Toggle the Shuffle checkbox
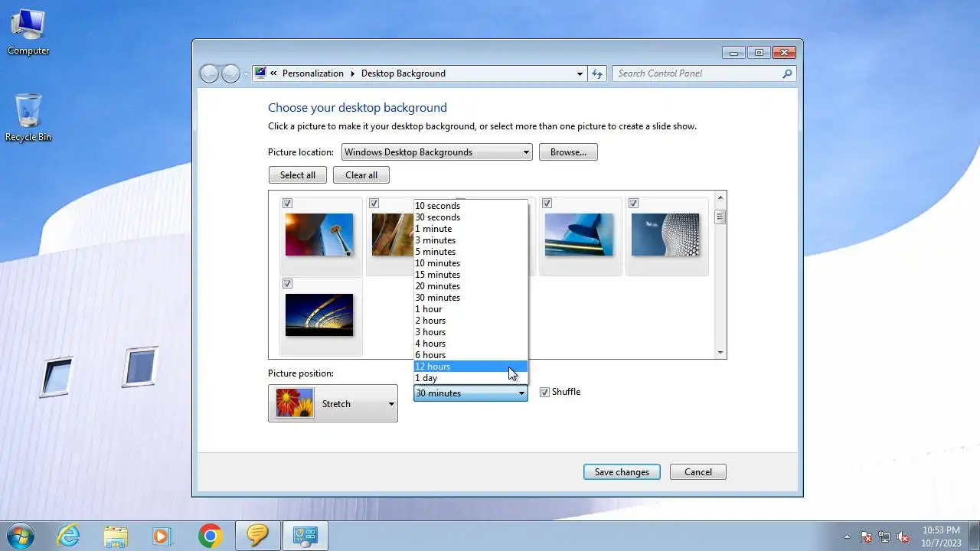Screen dimensions: 980x551 pyautogui.click(x=544, y=392)
